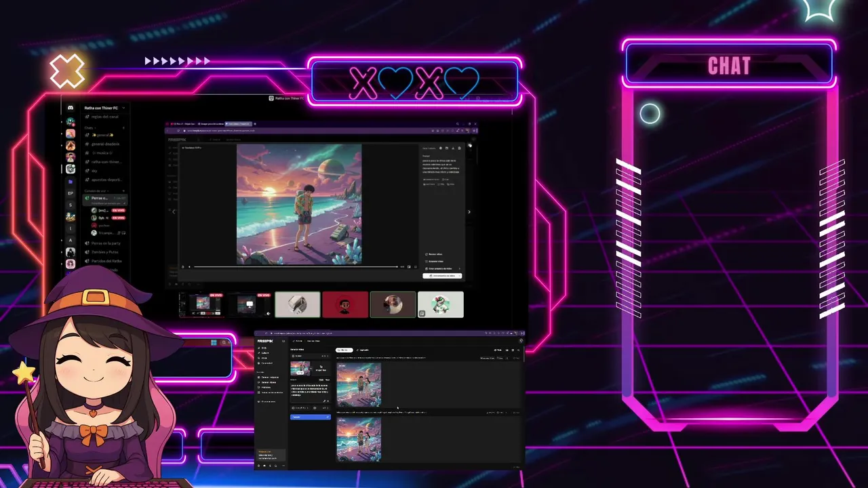Open the Herramientas de video white button
This screenshot has width=868, height=488.
pyautogui.click(x=442, y=276)
